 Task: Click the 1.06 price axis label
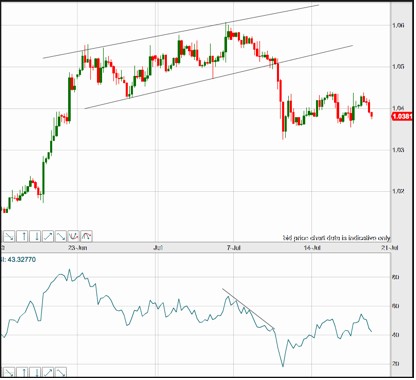coord(399,25)
